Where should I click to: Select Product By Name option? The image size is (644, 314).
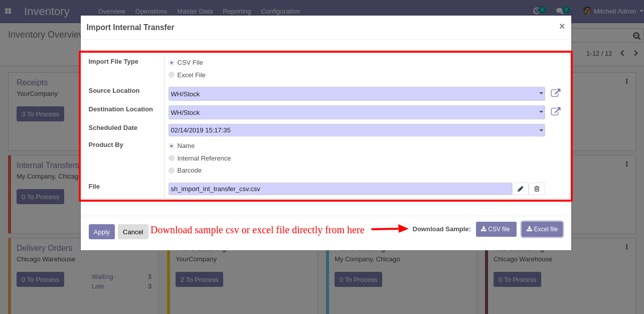tap(172, 146)
